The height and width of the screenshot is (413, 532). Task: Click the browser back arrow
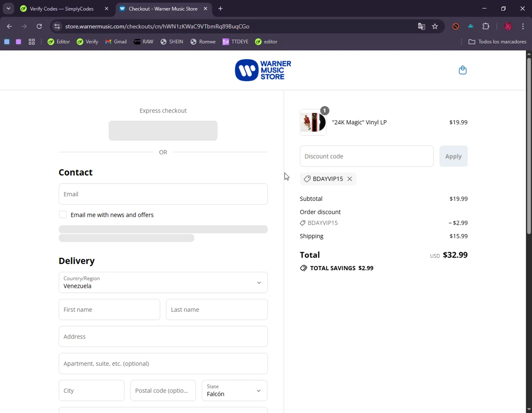pos(10,26)
